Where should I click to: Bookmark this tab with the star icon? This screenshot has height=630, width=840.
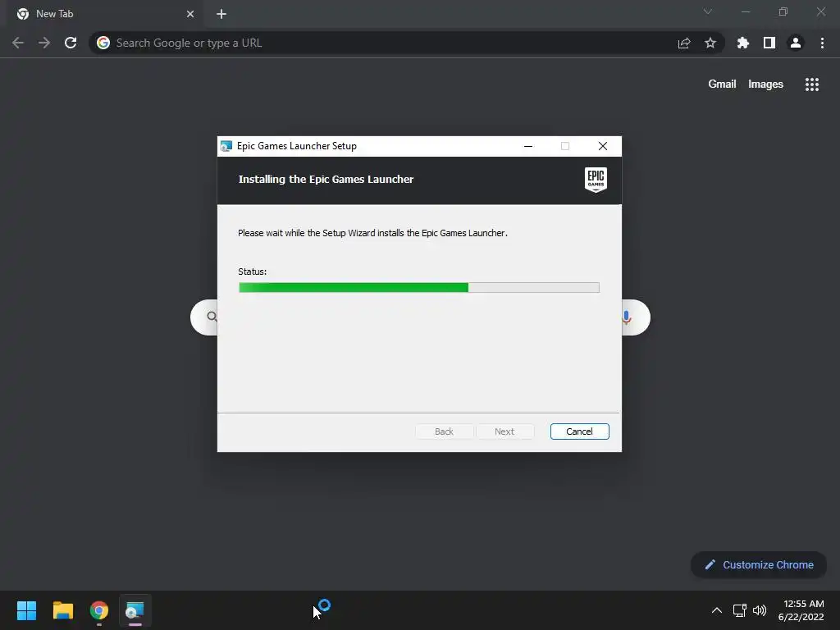710,43
